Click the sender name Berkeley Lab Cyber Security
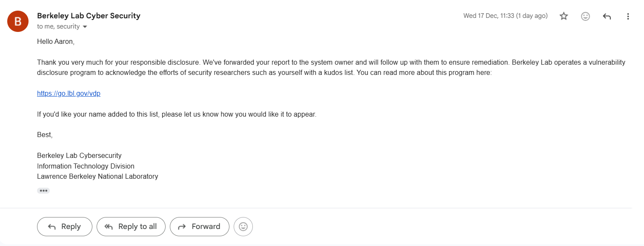644x246 pixels. (88, 15)
